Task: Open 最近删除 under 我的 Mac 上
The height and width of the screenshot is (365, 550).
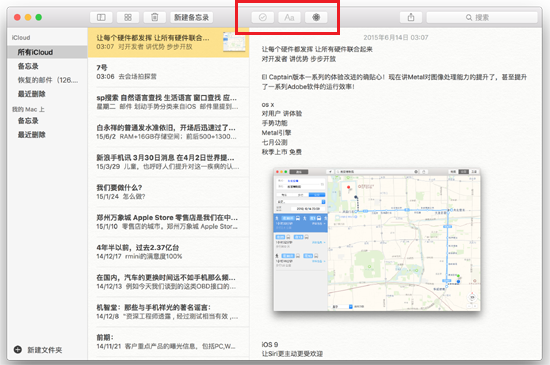Action: [47, 135]
